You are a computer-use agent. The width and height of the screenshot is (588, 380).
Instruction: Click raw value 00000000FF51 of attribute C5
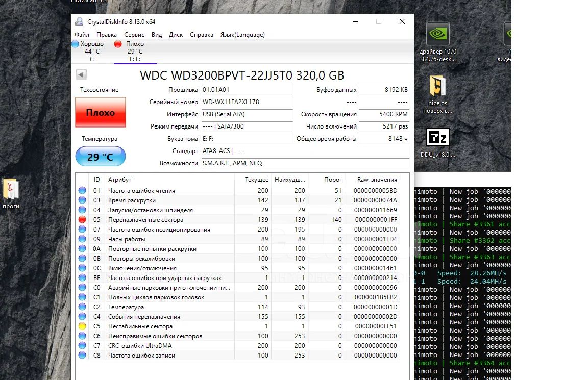pos(376,326)
